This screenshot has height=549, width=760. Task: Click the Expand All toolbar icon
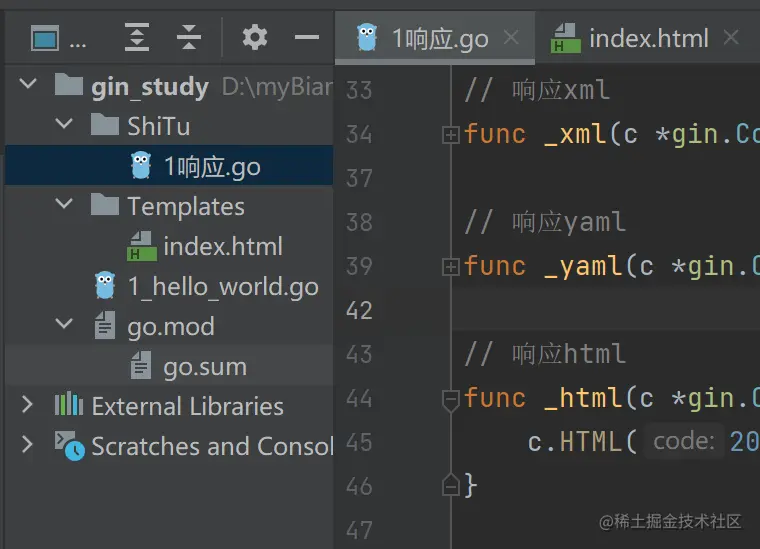[x=137, y=38]
